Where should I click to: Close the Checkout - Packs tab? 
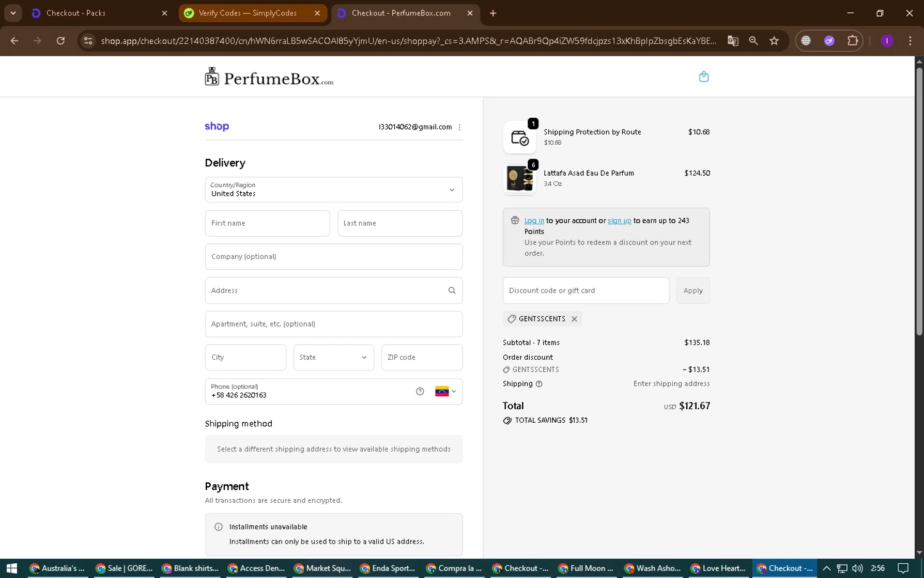coord(164,13)
